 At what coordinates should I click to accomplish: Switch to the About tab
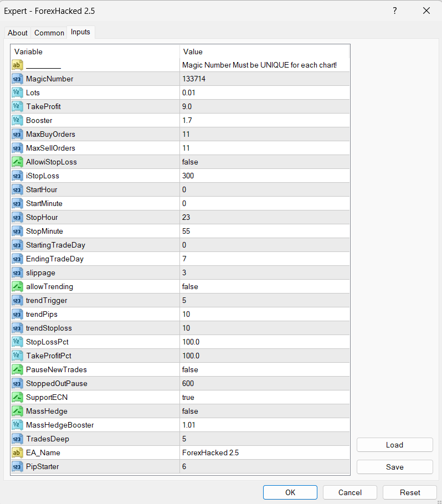pos(18,33)
